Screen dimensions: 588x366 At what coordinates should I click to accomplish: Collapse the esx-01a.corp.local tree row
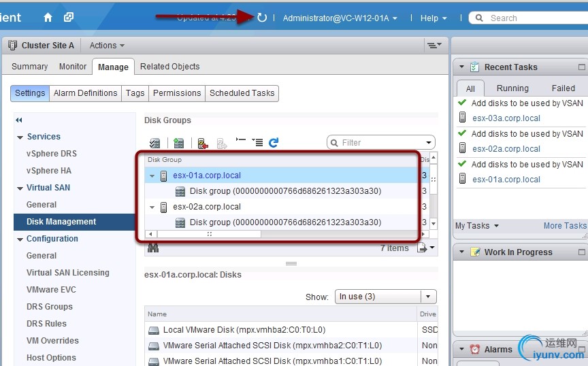tap(152, 176)
